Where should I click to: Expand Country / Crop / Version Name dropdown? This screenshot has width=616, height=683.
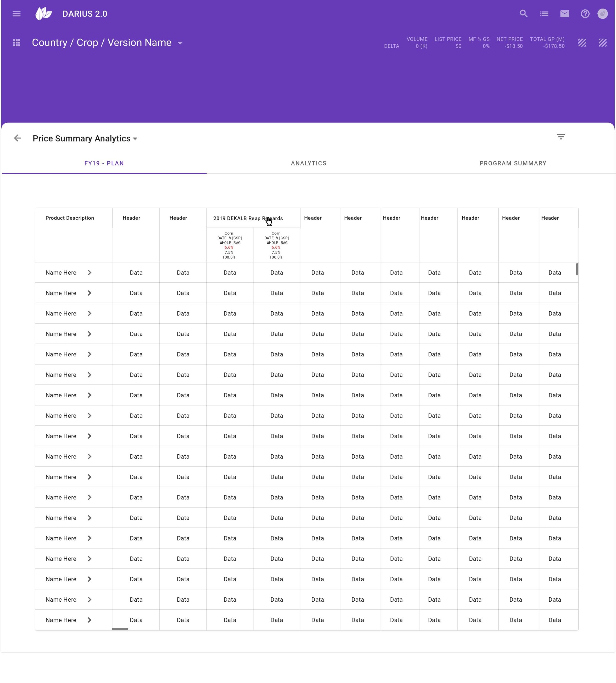pos(180,43)
